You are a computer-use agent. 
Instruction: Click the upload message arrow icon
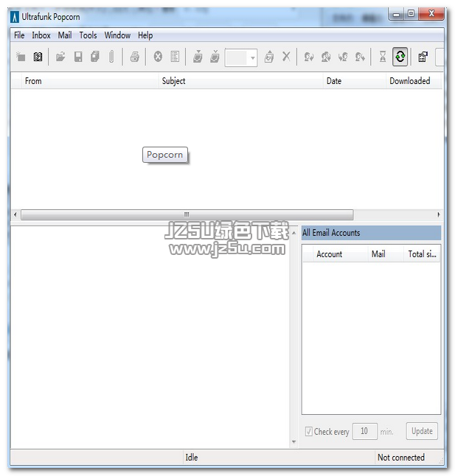point(269,57)
